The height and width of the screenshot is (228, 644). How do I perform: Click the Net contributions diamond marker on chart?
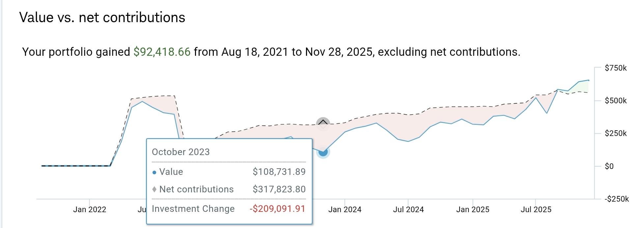pos(323,124)
